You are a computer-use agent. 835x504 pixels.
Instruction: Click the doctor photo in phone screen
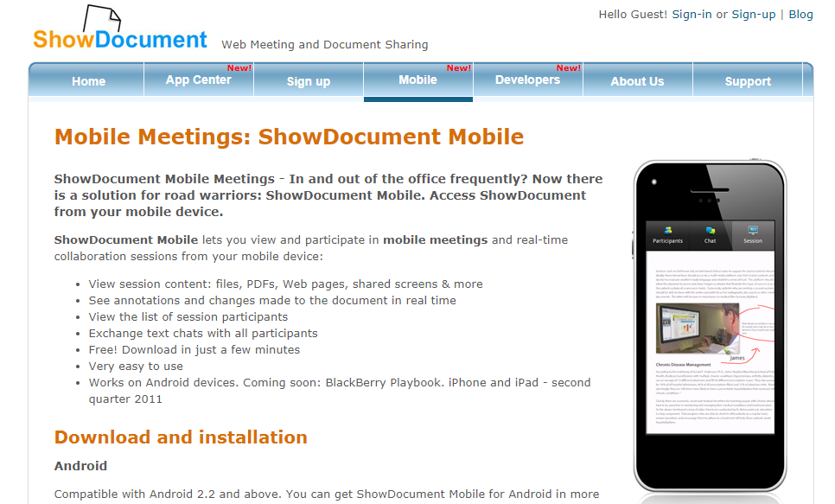[698, 329]
